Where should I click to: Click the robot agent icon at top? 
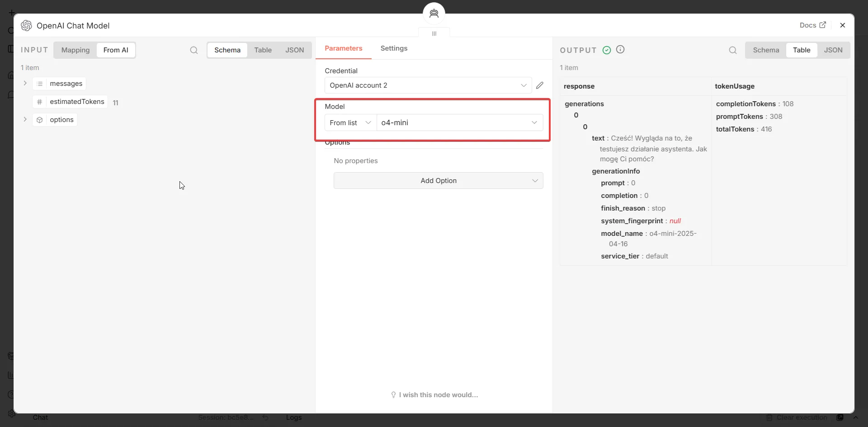(434, 13)
